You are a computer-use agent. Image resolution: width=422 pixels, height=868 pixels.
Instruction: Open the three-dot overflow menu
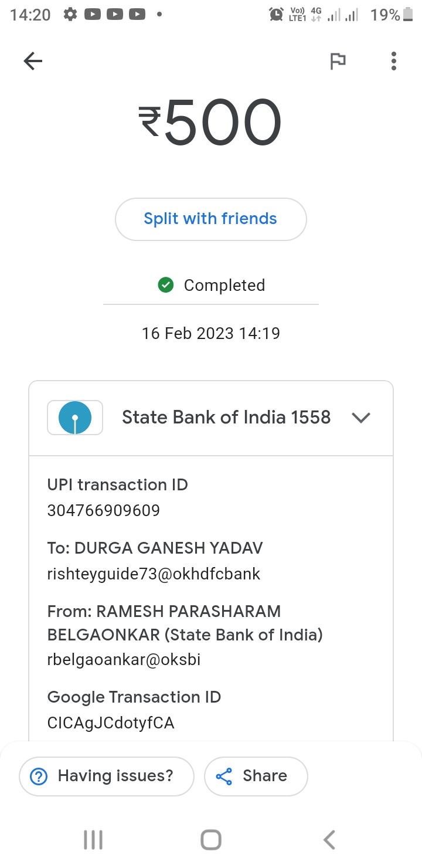tap(393, 61)
